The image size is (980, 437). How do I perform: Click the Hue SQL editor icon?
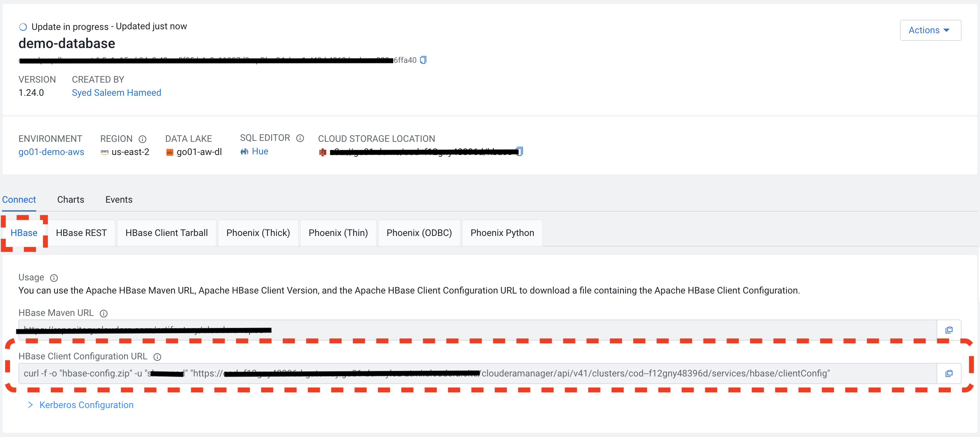[x=245, y=151]
